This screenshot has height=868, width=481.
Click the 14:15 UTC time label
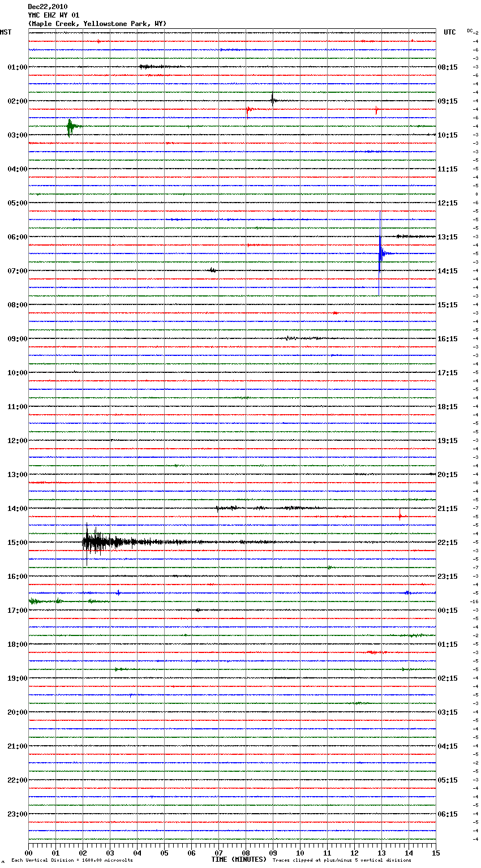click(x=448, y=271)
